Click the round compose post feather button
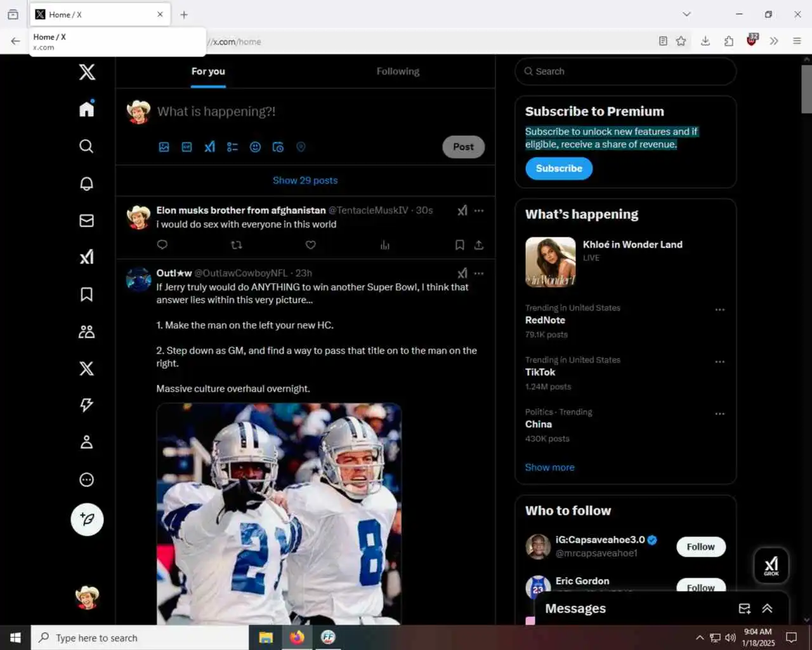This screenshot has width=812, height=650. click(x=87, y=519)
